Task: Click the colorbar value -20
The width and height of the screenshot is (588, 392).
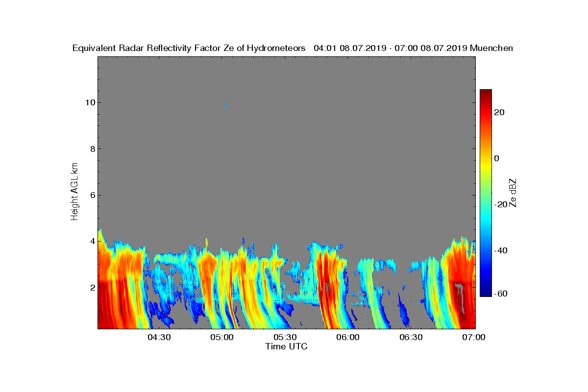Action: coord(501,204)
